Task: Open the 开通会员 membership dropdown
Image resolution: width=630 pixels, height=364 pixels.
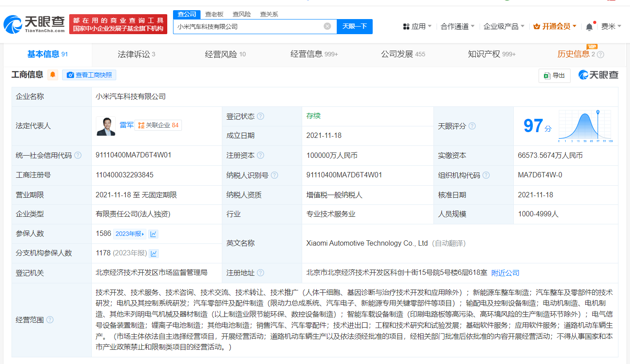Action: tap(555, 27)
